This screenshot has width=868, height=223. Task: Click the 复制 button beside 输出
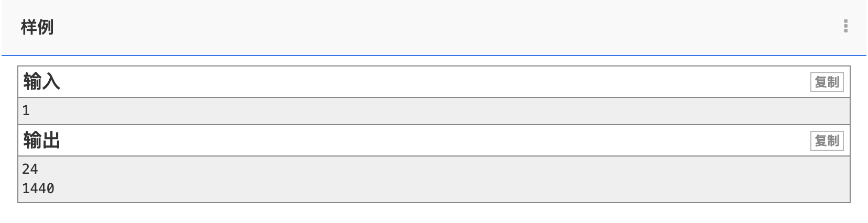[x=827, y=141]
